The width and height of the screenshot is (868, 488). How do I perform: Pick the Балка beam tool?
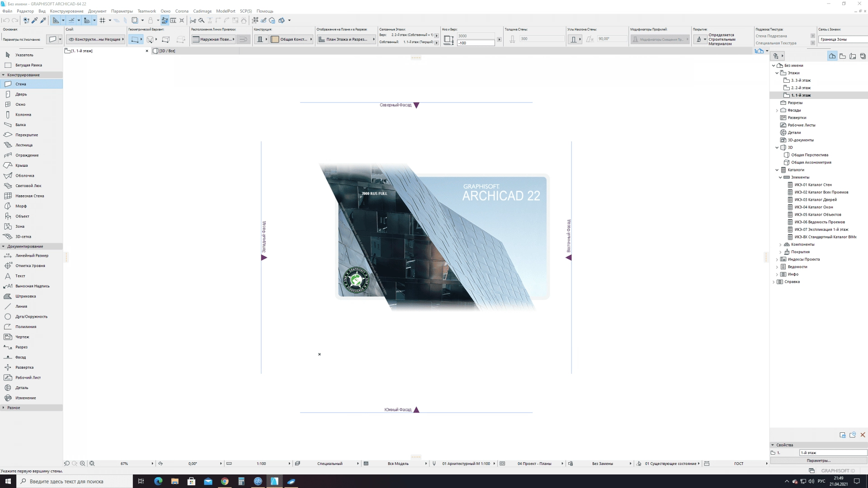coord(31,125)
